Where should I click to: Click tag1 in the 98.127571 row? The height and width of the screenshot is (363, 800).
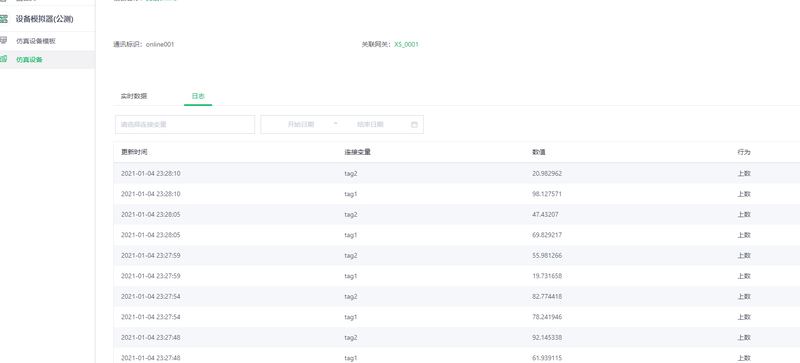[x=351, y=194]
